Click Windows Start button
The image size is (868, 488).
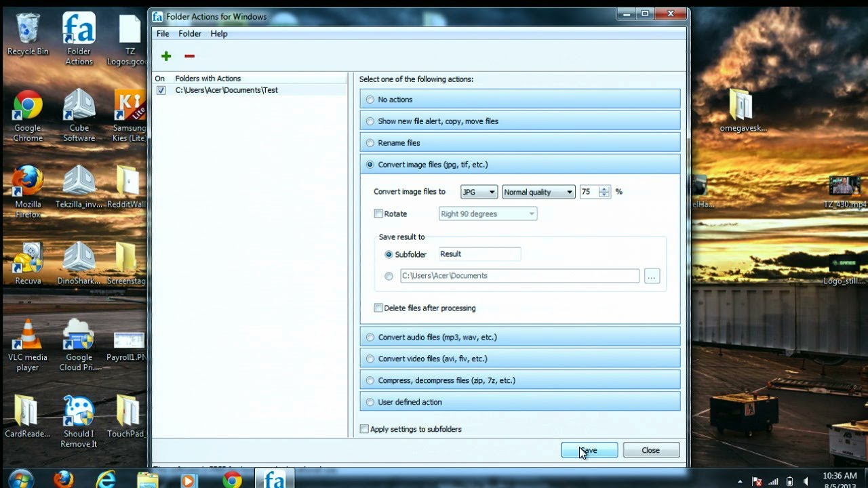(21, 479)
